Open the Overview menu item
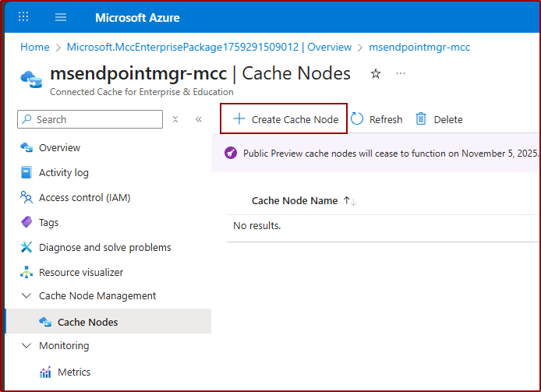The image size is (541, 392). [x=59, y=148]
